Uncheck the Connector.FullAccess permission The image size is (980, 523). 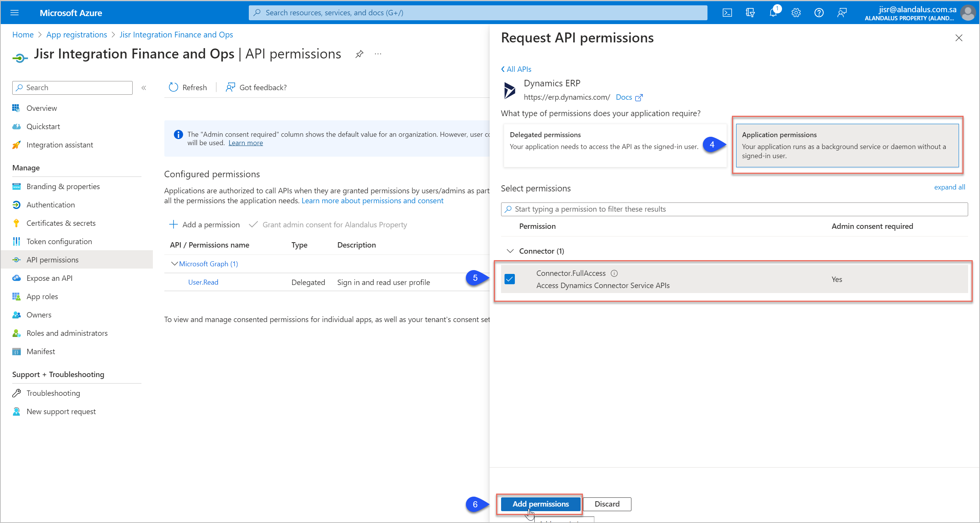point(509,279)
